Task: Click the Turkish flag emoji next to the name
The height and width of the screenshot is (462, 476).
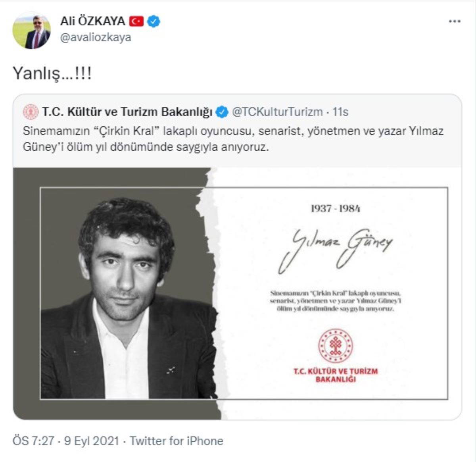Action: (136, 21)
